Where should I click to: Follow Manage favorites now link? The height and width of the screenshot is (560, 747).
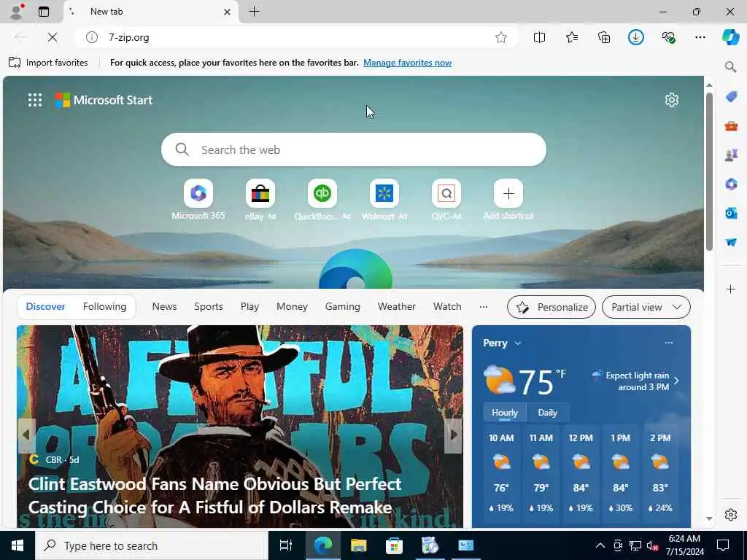coord(407,63)
